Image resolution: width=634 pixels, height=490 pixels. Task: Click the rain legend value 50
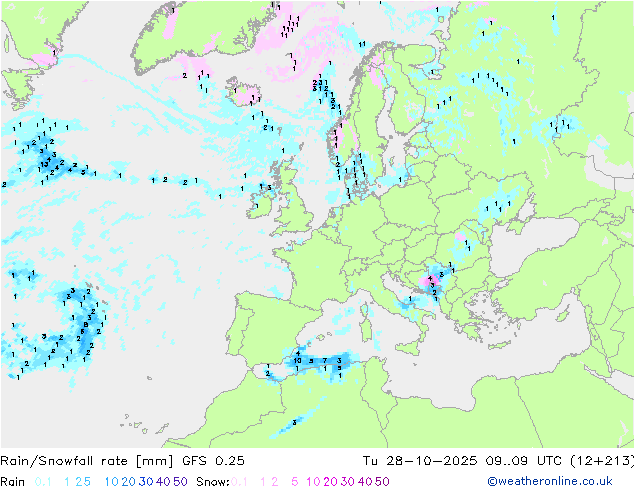(180, 482)
